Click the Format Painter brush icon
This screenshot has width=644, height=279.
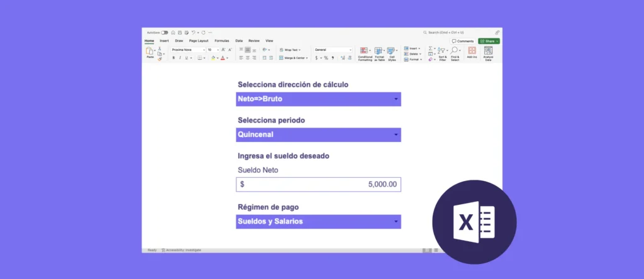coord(160,59)
